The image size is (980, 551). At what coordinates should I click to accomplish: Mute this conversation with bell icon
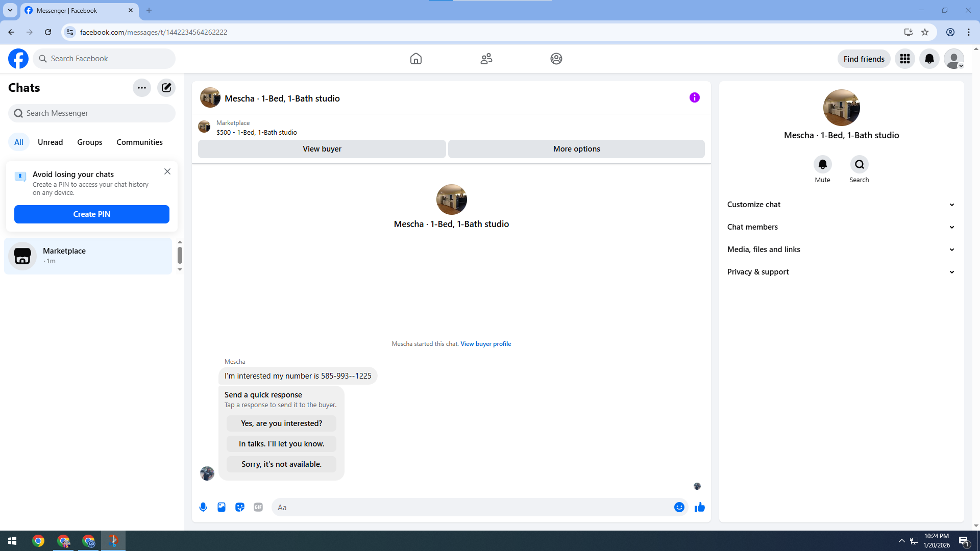(x=822, y=164)
